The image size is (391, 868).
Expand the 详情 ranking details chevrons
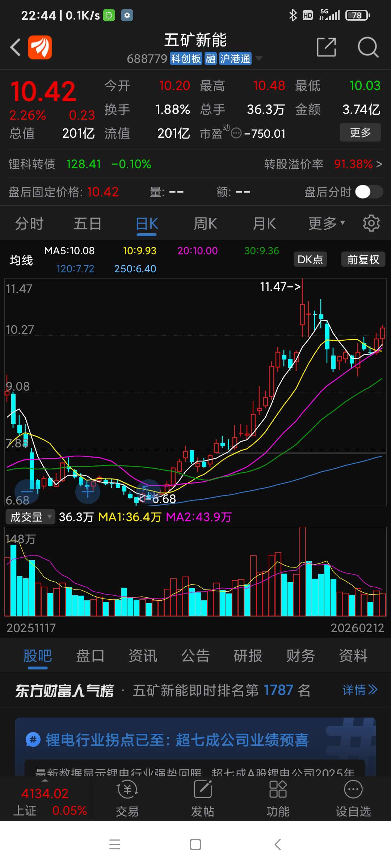coord(360,690)
